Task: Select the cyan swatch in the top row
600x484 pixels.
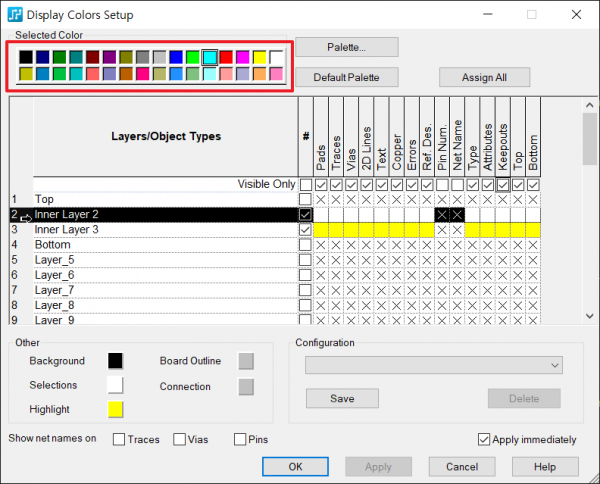Action: 210,57
